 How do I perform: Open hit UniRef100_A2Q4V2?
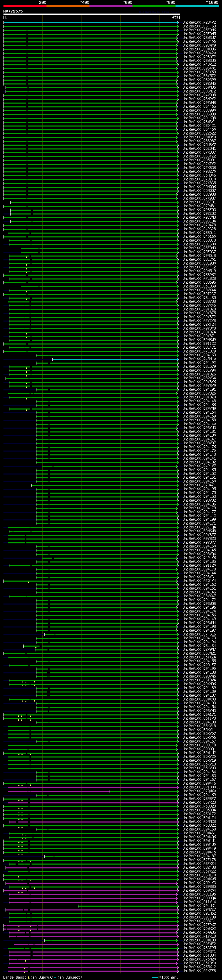click(x=199, y=23)
